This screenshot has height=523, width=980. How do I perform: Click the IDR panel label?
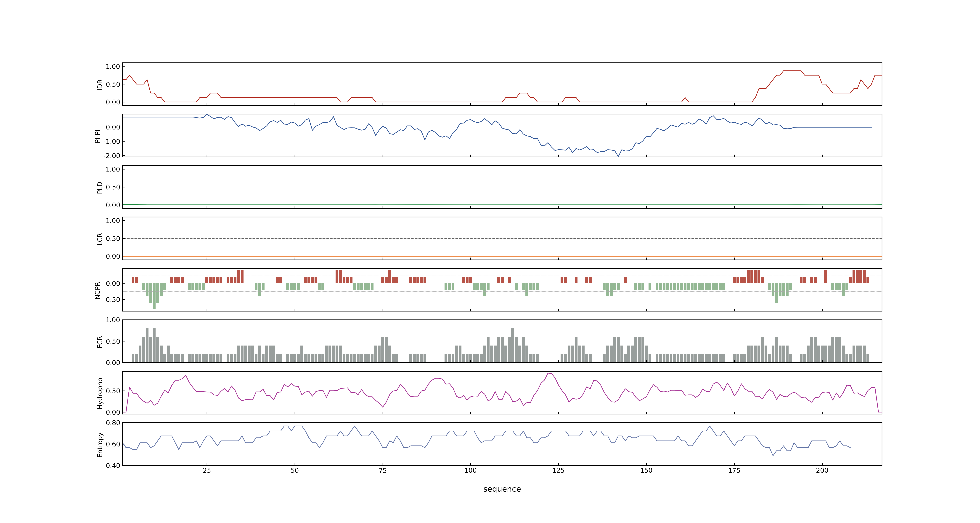coord(100,85)
